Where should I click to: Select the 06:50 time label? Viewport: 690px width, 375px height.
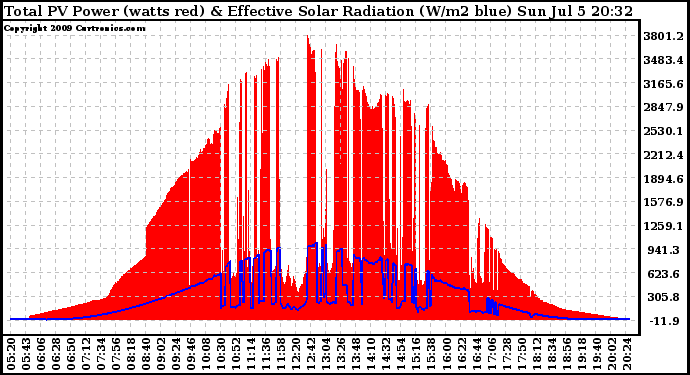pyautogui.click(x=71, y=354)
